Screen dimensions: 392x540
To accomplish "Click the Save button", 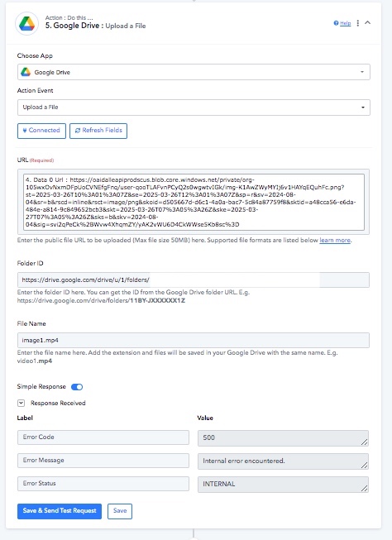I will coord(120,511).
